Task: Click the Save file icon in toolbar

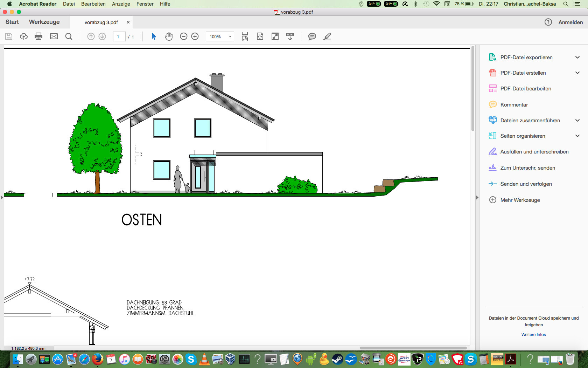Action: [x=9, y=36]
